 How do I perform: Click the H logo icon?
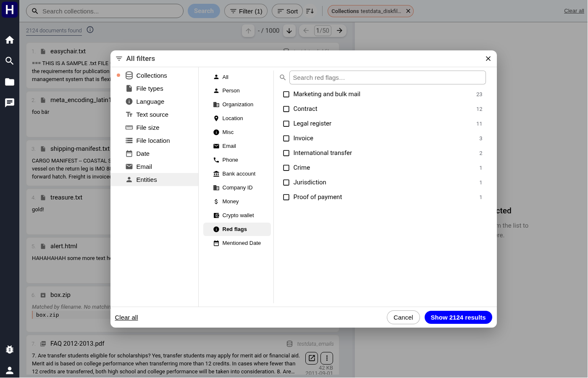pyautogui.click(x=10, y=9)
